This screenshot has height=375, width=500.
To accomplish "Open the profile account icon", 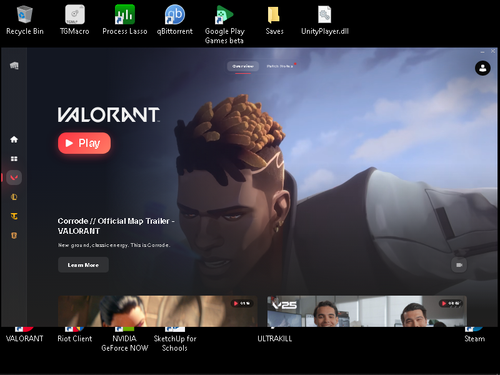I will tap(482, 68).
